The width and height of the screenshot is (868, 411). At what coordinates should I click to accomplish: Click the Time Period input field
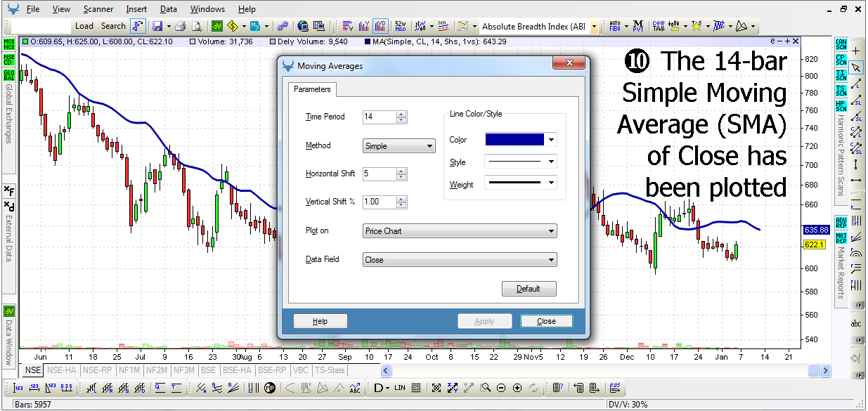[x=380, y=117]
